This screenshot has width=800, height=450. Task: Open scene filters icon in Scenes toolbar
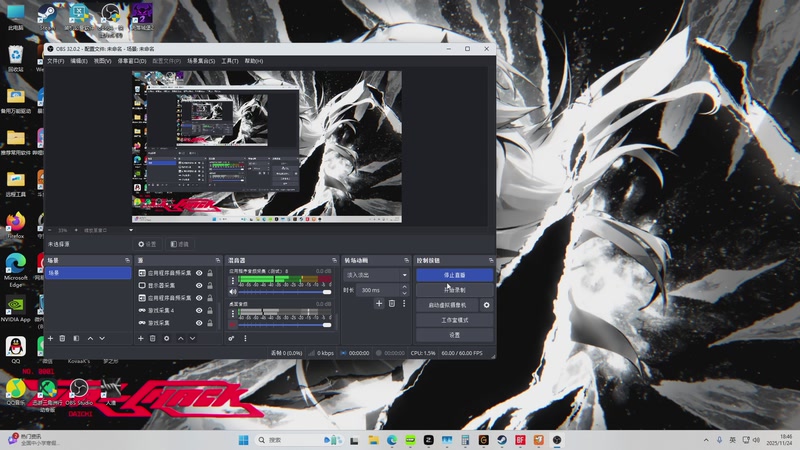click(76, 338)
